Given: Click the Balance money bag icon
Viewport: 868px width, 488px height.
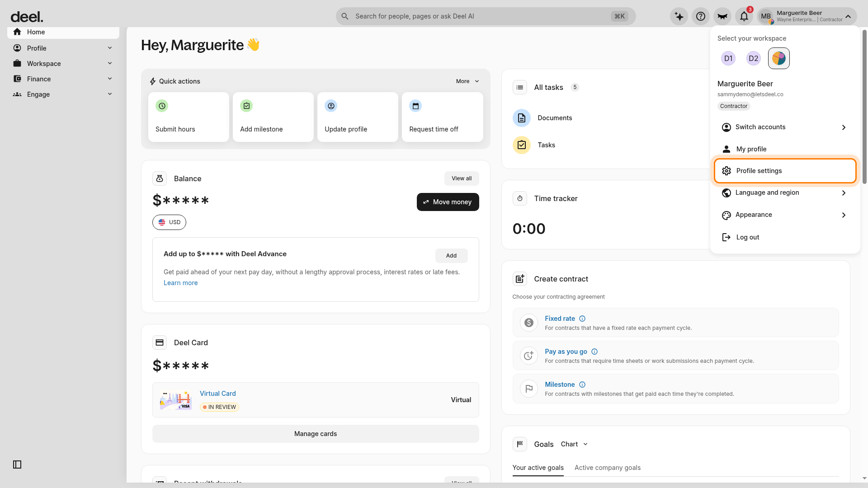Looking at the screenshot, I should (x=160, y=178).
